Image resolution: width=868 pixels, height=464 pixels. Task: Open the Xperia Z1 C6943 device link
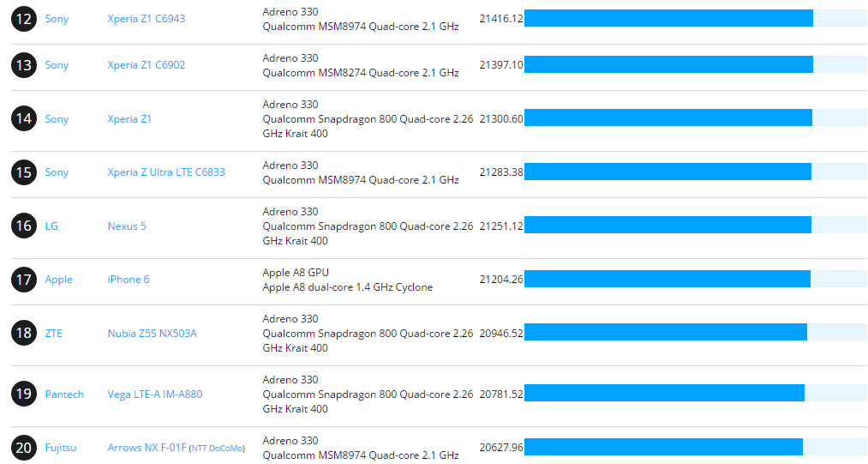[x=147, y=19]
